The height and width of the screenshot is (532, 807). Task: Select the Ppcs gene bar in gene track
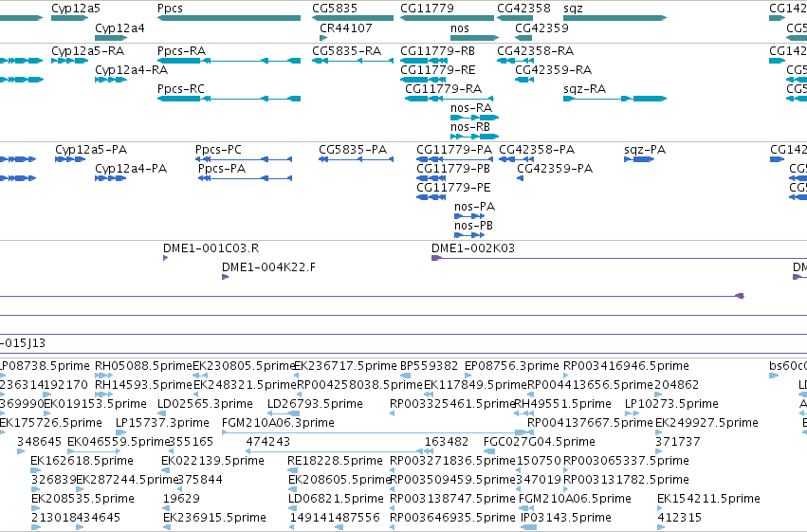click(229, 18)
